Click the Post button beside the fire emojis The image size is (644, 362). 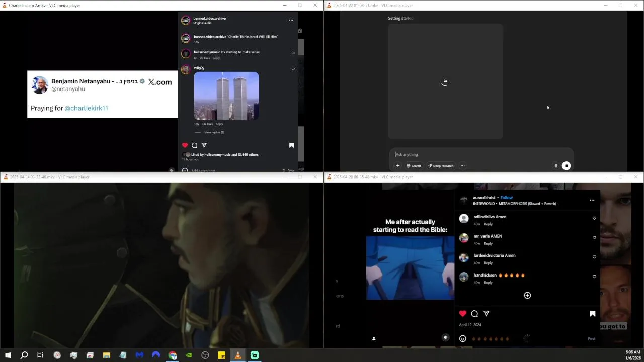point(592,339)
